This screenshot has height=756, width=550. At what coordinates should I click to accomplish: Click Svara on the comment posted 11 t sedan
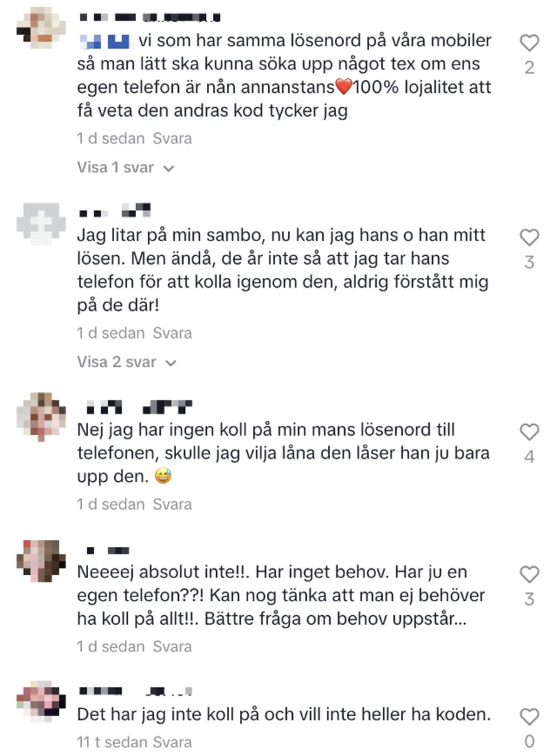click(x=173, y=742)
